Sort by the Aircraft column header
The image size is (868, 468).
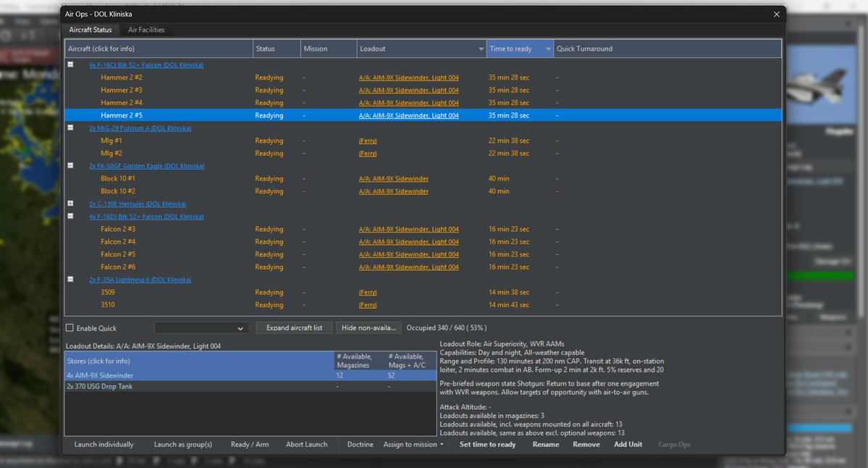pyautogui.click(x=159, y=49)
